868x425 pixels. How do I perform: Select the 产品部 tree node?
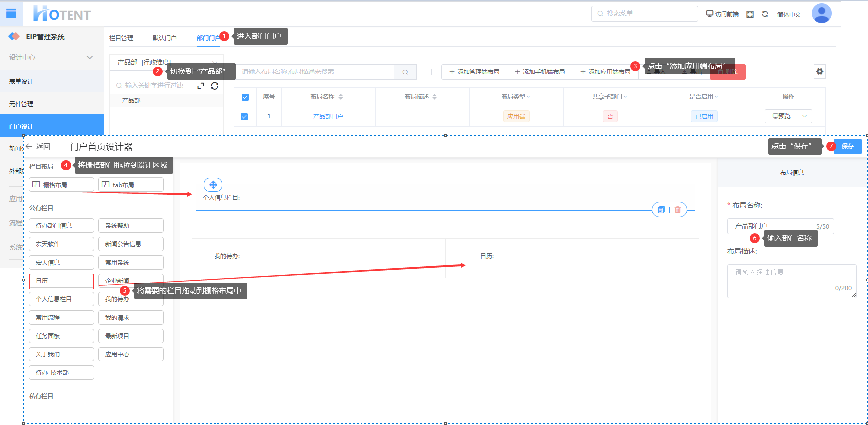click(x=131, y=100)
